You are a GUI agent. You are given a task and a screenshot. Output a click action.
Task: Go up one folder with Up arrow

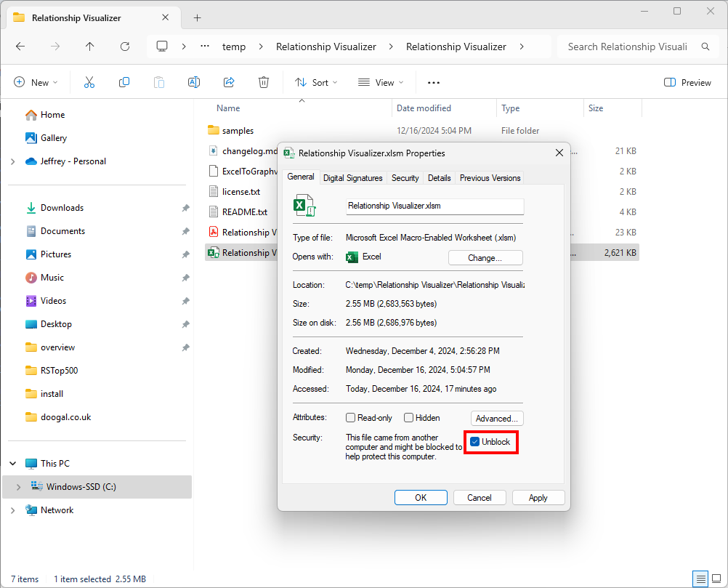point(89,47)
